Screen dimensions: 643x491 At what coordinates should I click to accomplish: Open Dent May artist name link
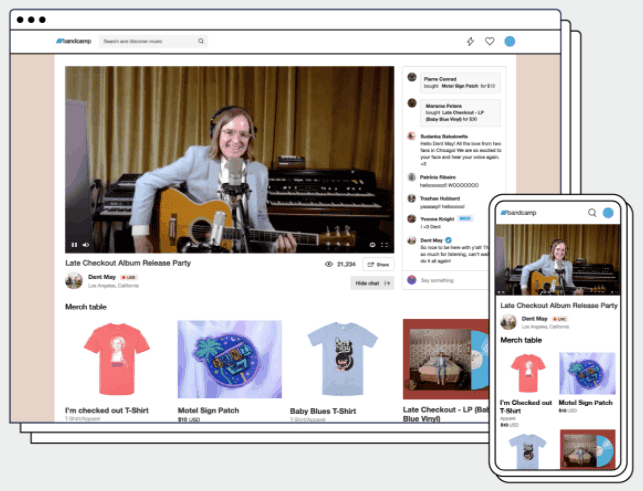[102, 277]
